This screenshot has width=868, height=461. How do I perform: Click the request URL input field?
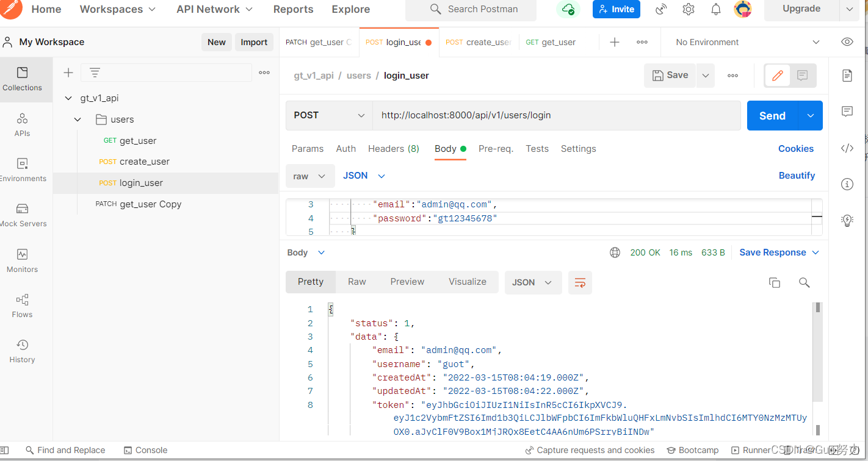coord(557,115)
